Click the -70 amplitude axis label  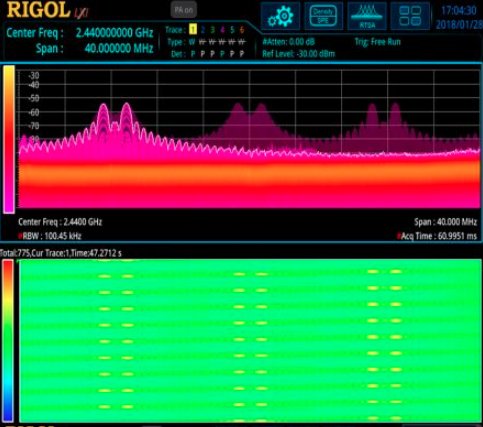pos(33,126)
